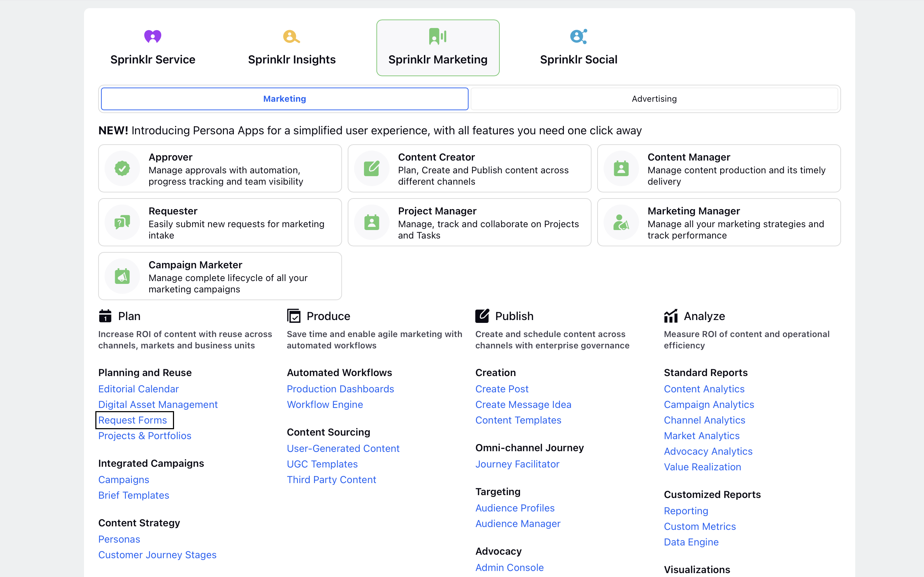This screenshot has width=924, height=577.
Task: Open Campaign Analytics report
Action: [709, 404]
